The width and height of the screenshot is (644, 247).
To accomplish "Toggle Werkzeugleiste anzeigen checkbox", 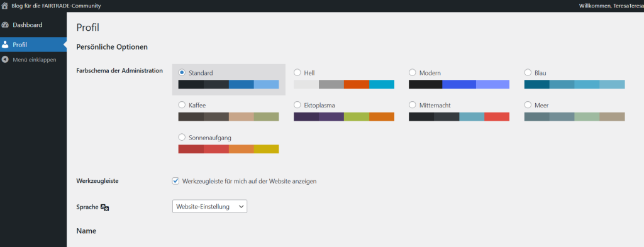I will coord(176,181).
